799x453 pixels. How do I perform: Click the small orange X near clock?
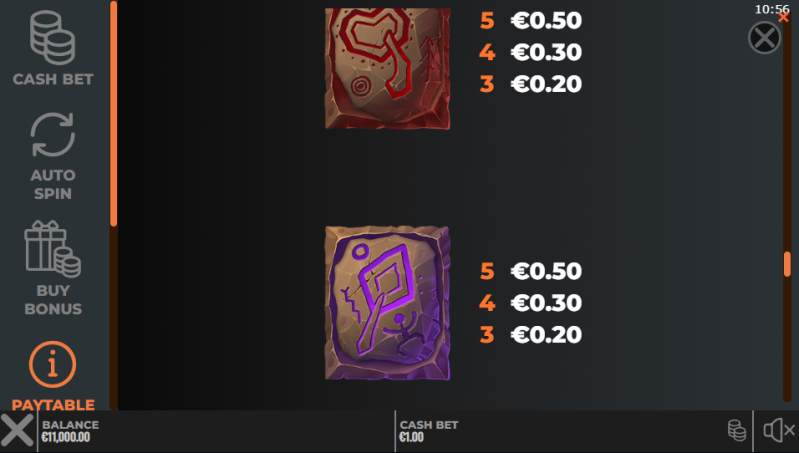click(x=784, y=17)
